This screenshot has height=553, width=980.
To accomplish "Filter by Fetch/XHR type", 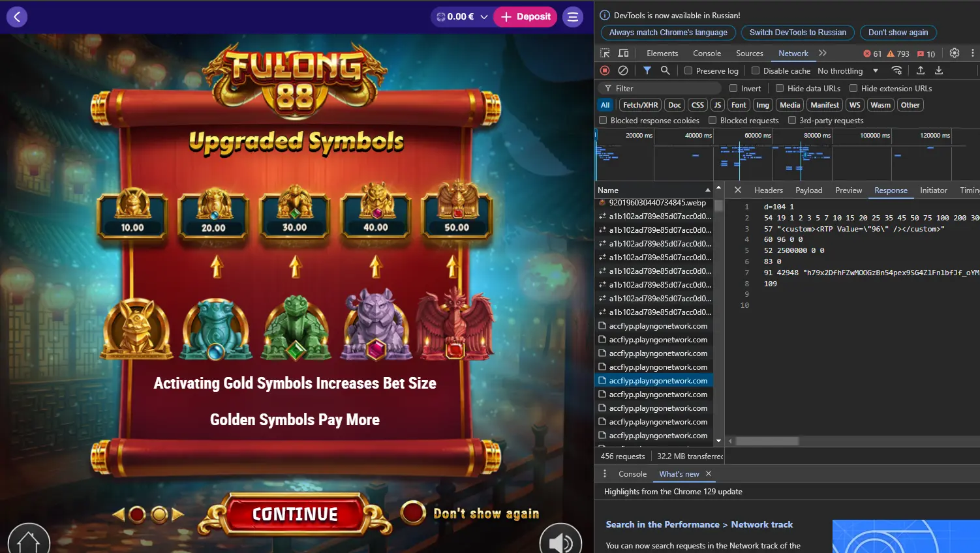I will coord(640,105).
